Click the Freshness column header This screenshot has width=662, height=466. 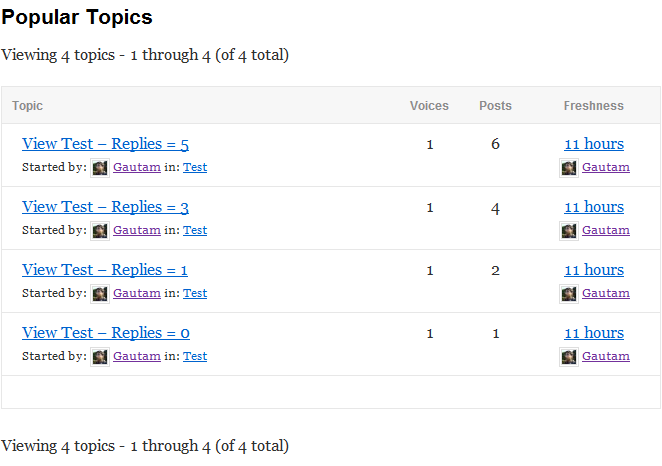594,106
